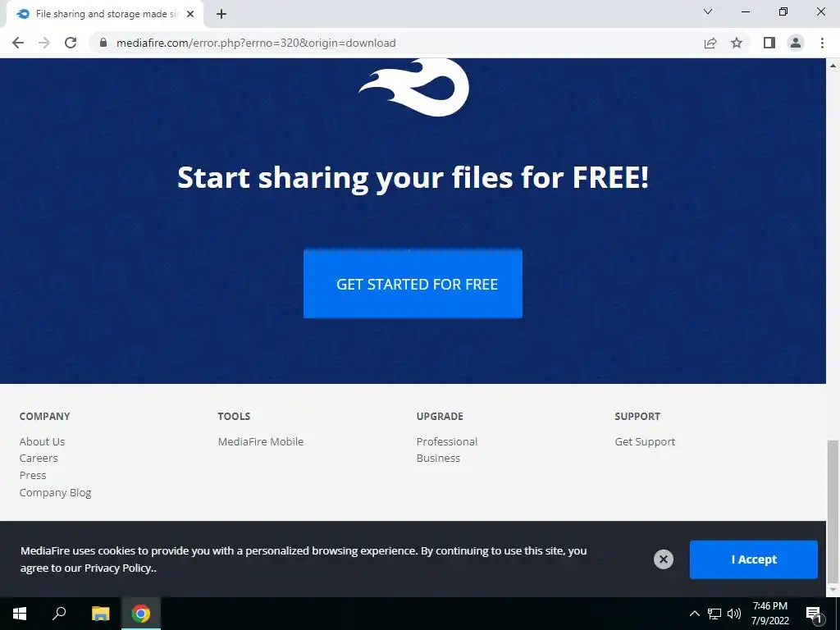
Task: Click the address bar URL field
Action: (396, 43)
